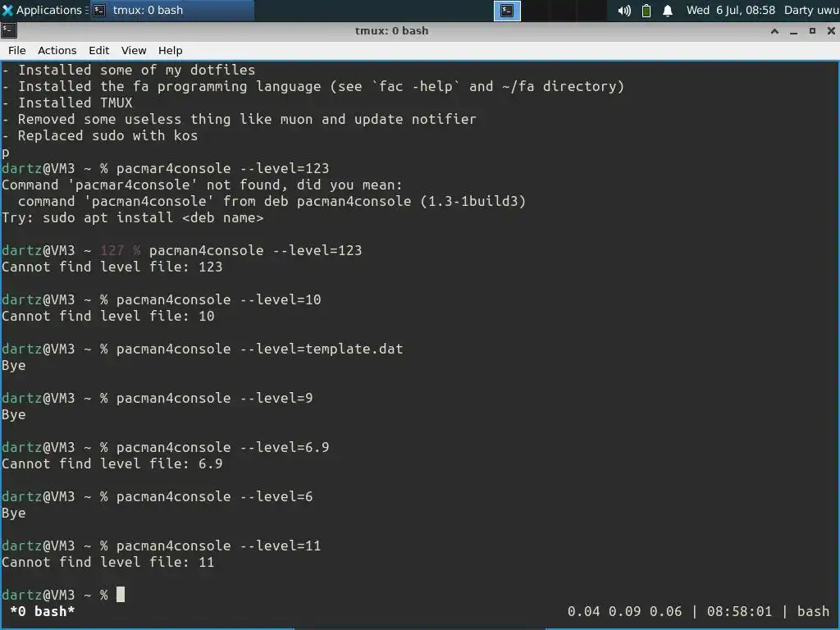Minimize the tmux terminal window
This screenshot has height=630, width=840.
click(793, 31)
